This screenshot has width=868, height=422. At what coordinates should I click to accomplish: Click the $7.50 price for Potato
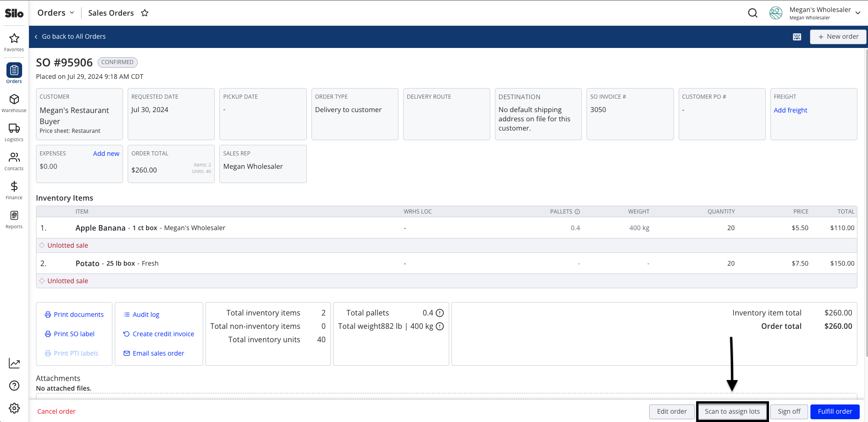tap(800, 263)
